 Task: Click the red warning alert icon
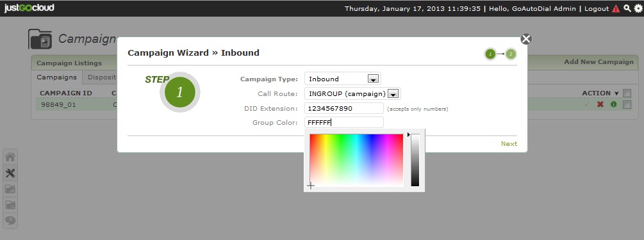point(616,8)
